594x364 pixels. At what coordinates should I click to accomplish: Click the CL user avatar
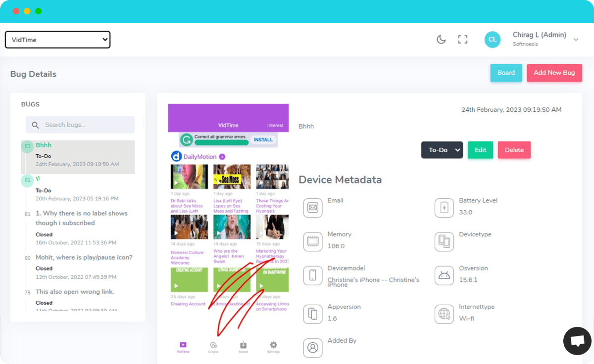(493, 40)
